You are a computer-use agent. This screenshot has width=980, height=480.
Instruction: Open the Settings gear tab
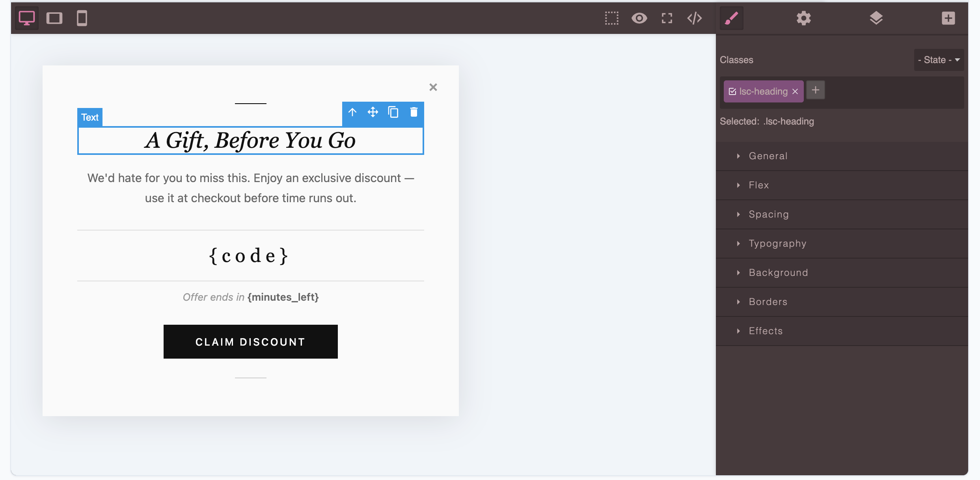(803, 18)
